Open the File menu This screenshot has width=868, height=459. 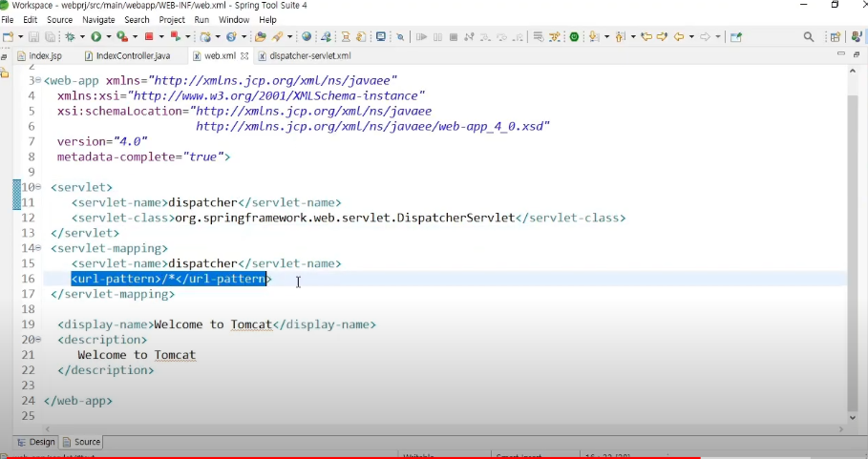tap(8, 19)
